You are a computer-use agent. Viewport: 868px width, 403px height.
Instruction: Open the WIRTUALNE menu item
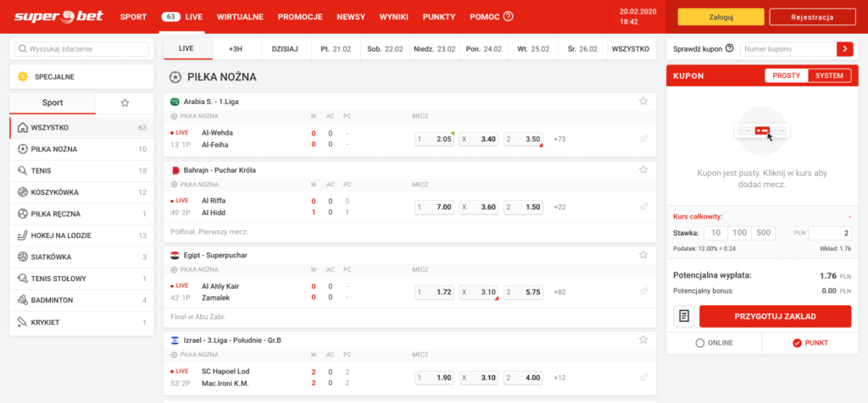(x=240, y=17)
